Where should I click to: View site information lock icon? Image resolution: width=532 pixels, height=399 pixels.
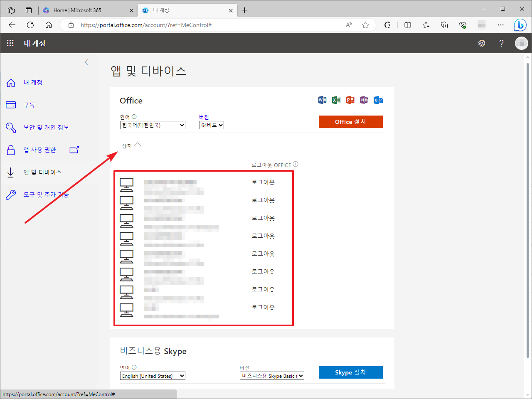pyautogui.click(x=71, y=25)
